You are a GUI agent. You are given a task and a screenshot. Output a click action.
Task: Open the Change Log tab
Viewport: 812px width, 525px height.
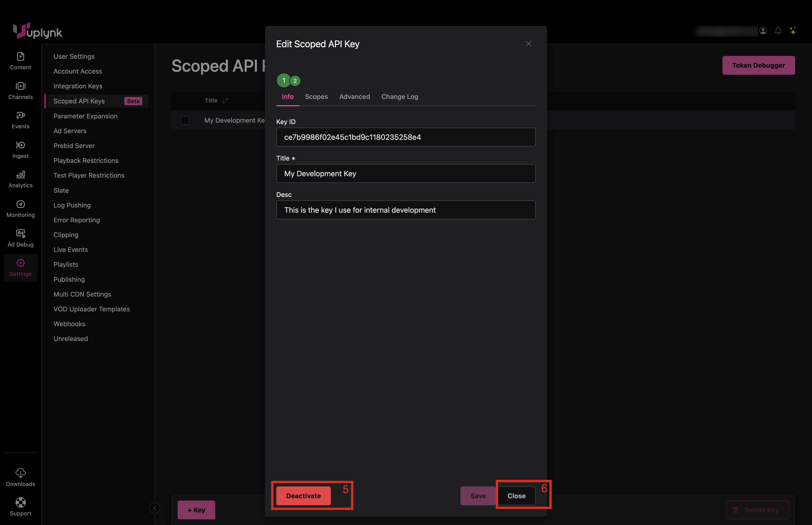coord(399,97)
